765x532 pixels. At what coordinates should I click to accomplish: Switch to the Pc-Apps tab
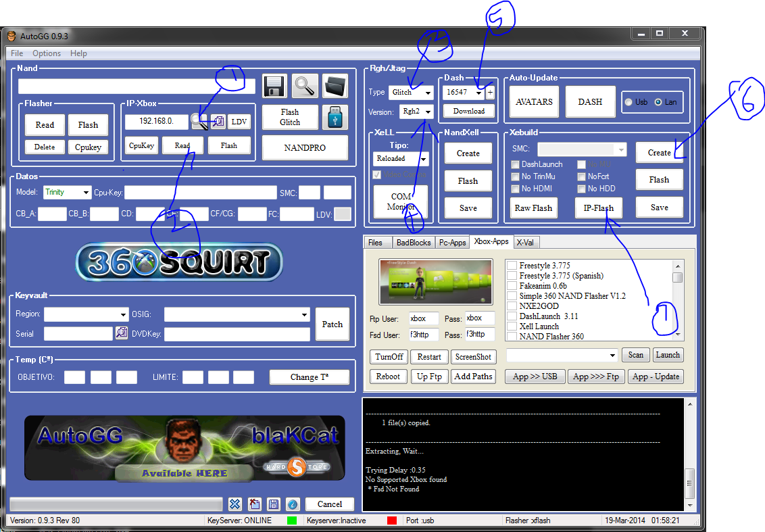point(452,243)
